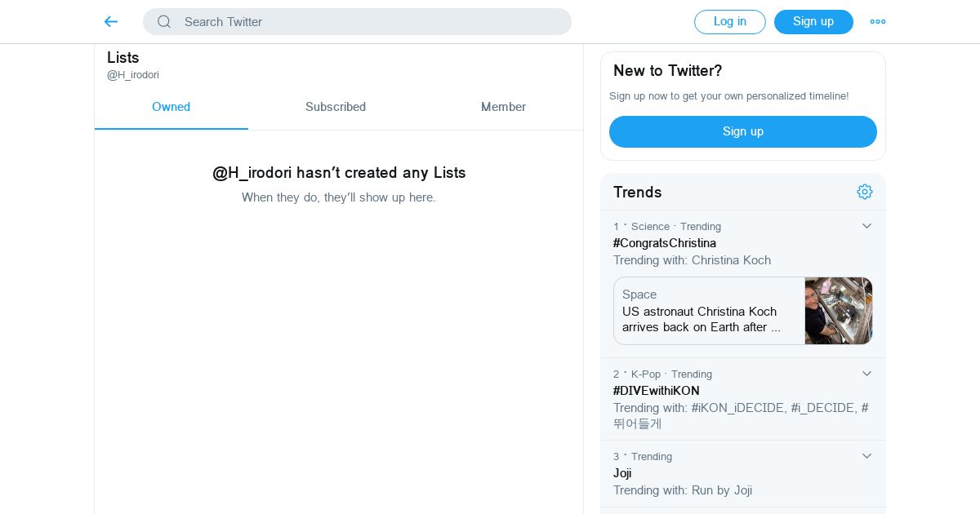Screen dimensions: 980x514
Task: Expand the #DIVEwithiKON trend options chevron
Action: tap(866, 374)
